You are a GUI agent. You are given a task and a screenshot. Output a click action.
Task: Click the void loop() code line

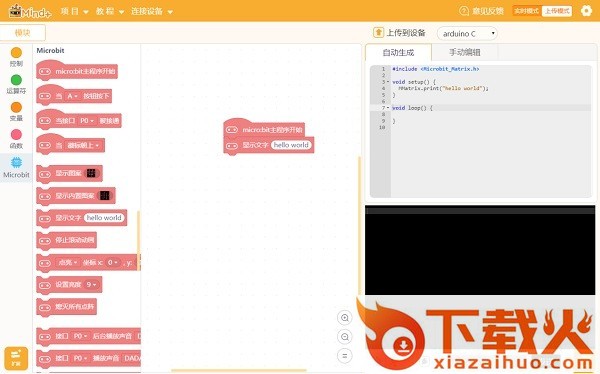[412, 108]
